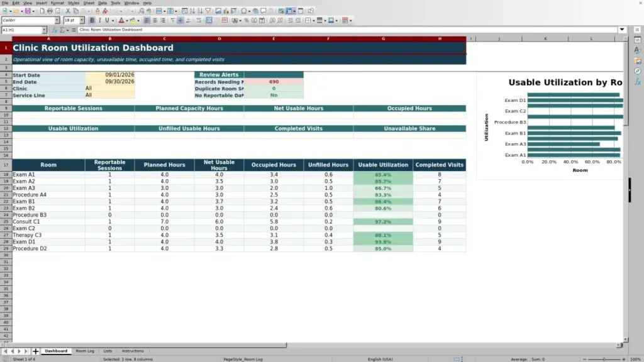Click the Save document icon

tap(27, 11)
